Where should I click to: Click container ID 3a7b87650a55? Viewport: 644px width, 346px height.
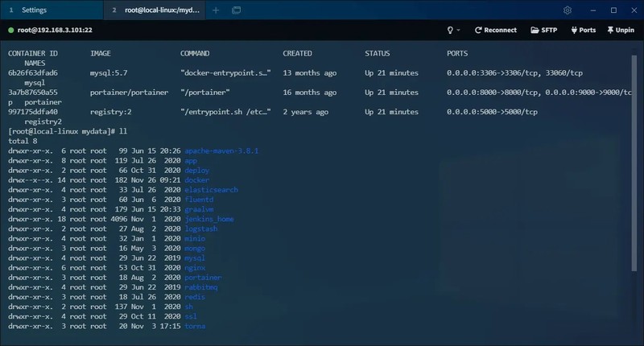pyautogui.click(x=33, y=93)
